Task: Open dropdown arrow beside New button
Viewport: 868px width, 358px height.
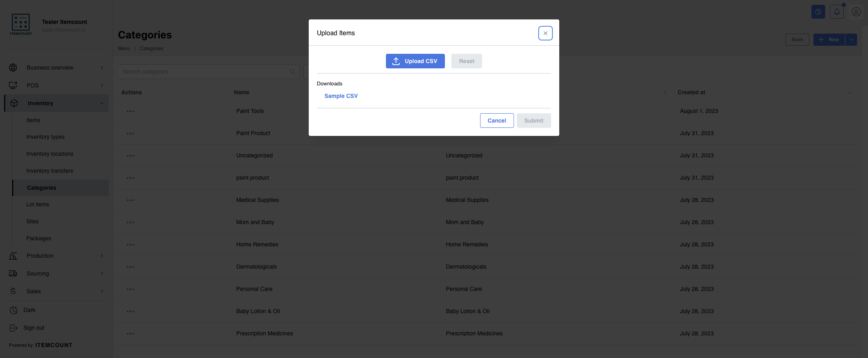Action: tap(851, 40)
